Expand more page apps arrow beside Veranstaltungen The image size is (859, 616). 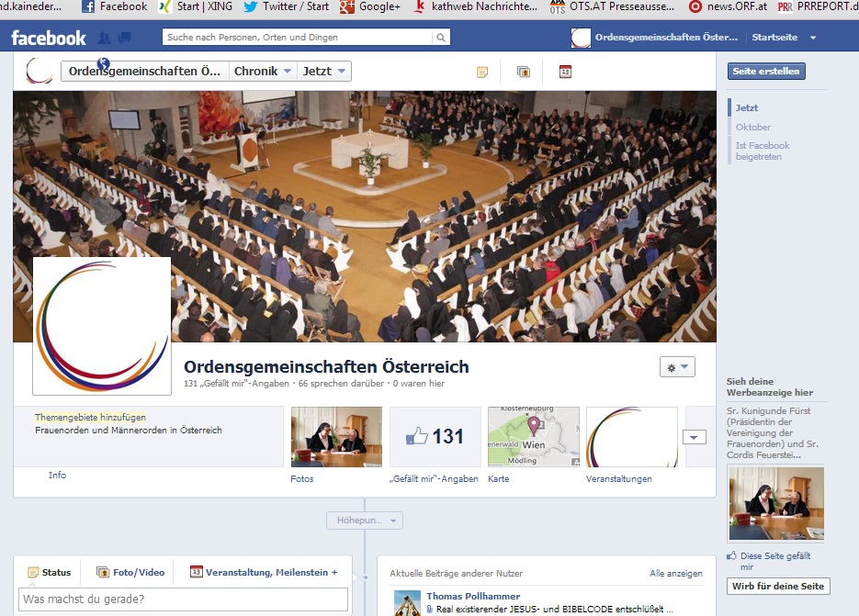click(695, 437)
